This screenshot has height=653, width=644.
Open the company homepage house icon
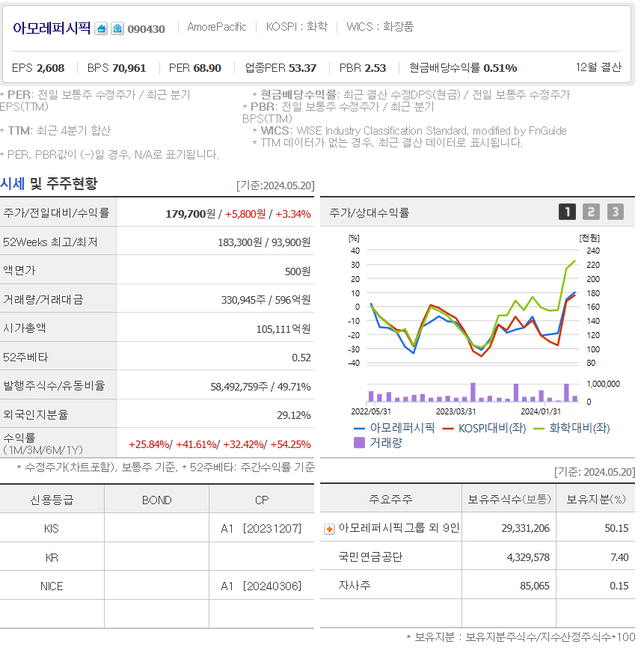[x=101, y=28]
